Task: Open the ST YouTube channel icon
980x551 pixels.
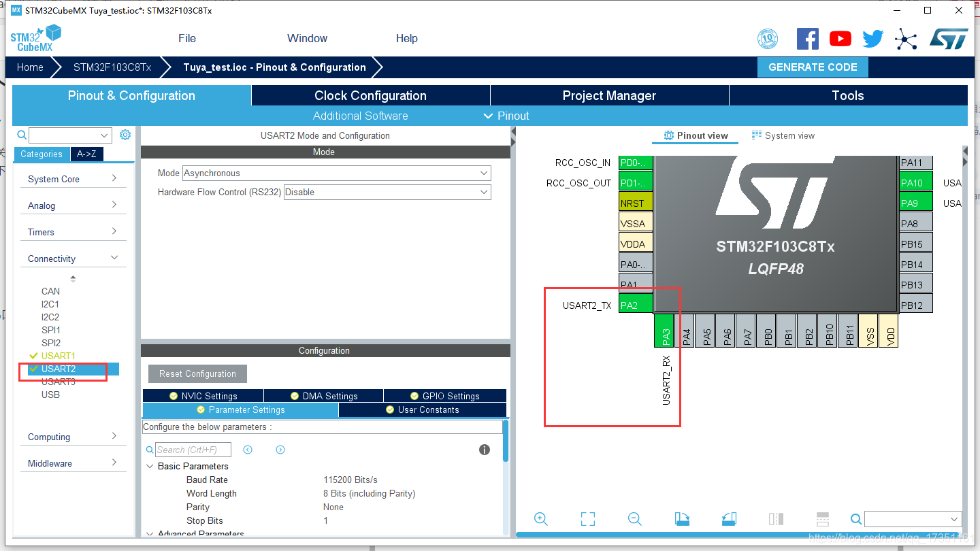Action: [x=840, y=39]
